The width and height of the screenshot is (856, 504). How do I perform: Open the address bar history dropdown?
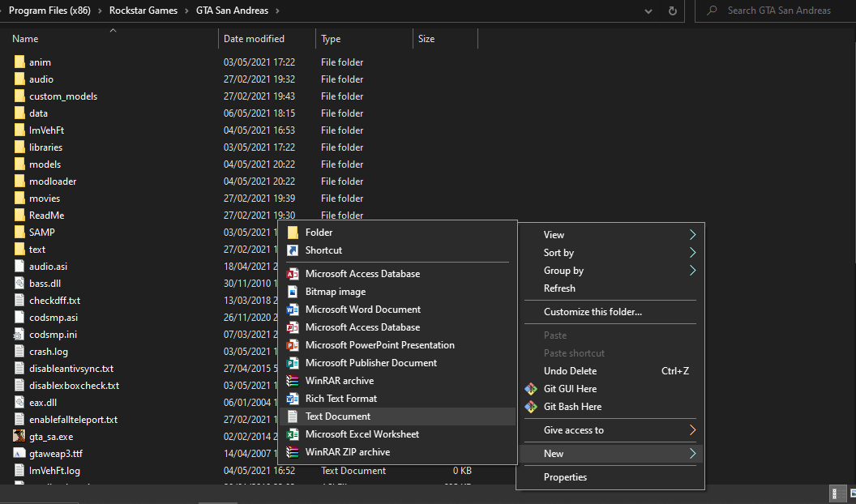pyautogui.click(x=648, y=11)
